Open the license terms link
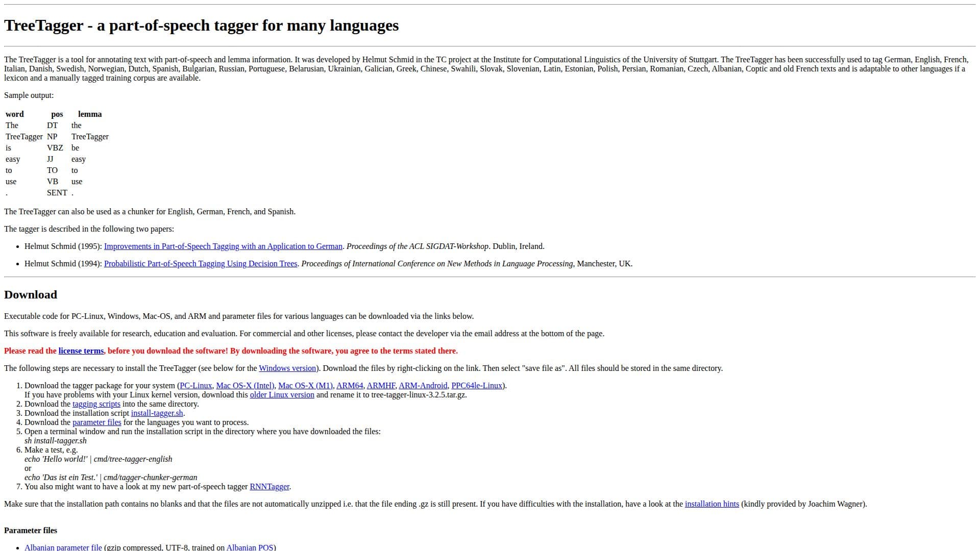 (81, 351)
